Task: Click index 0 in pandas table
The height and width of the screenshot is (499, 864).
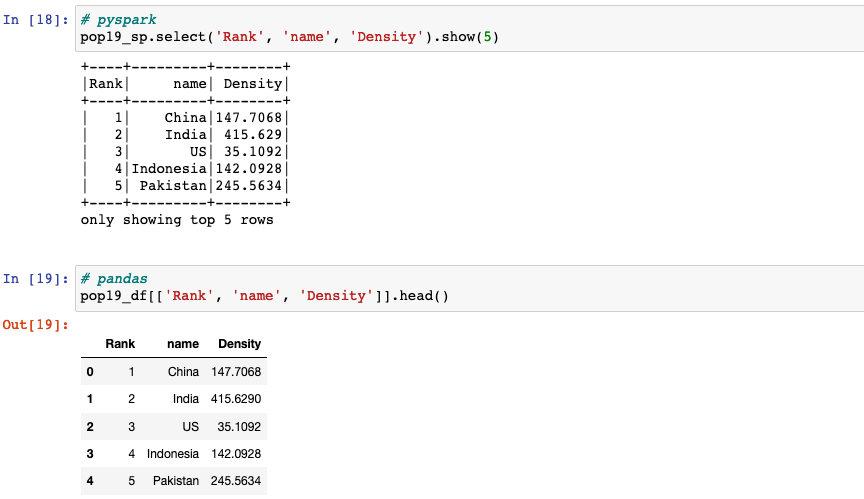Action: (x=90, y=372)
